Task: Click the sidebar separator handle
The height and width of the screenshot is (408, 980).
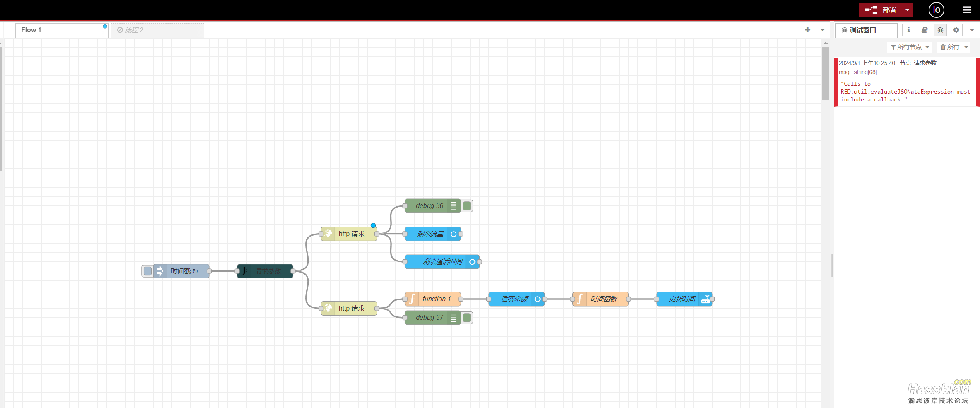Action: 832,265
